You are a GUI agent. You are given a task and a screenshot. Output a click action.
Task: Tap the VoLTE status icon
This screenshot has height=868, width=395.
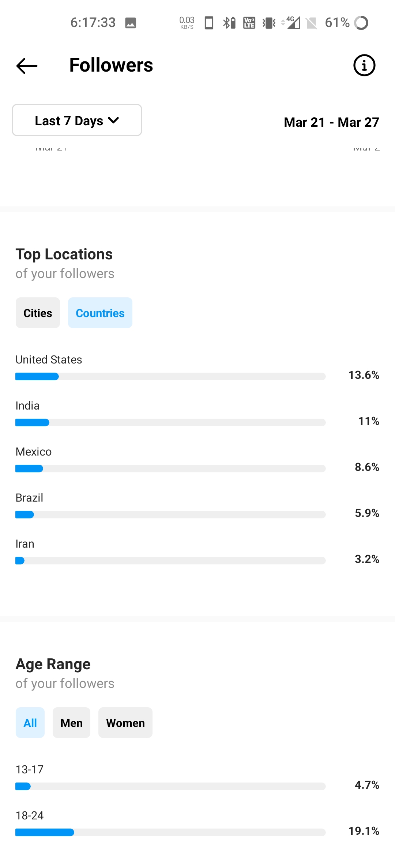tap(249, 23)
